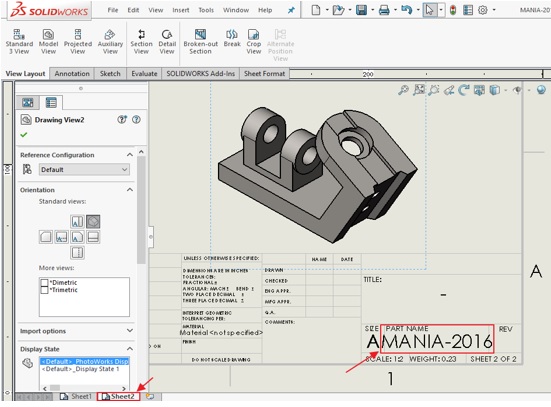Rotate the view with the curved arrow
Screen dimensions: 551x407
coord(464,90)
